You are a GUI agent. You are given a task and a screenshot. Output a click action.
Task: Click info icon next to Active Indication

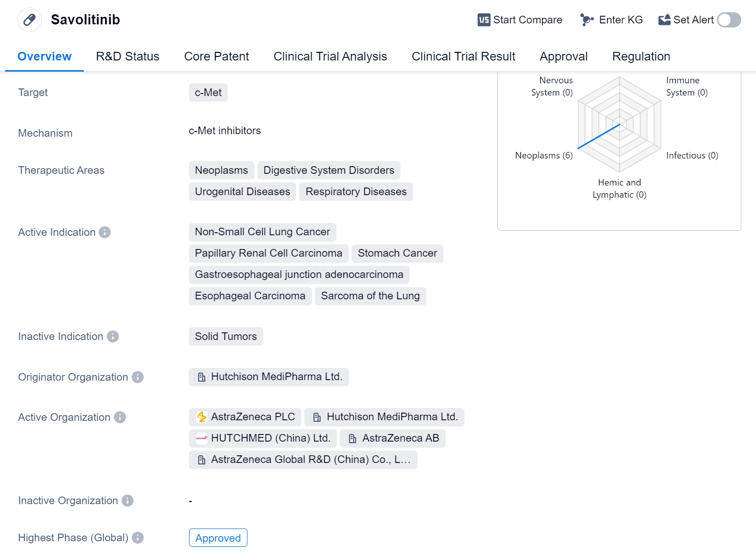pyautogui.click(x=105, y=232)
